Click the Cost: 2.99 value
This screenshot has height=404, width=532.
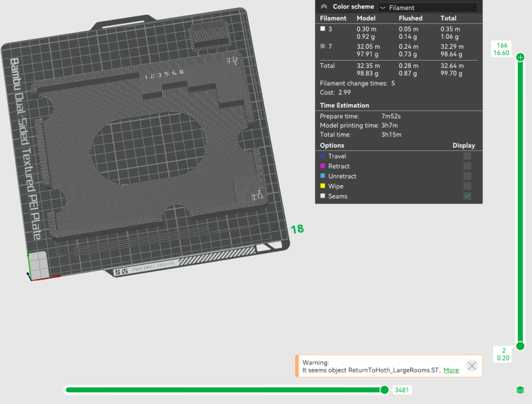click(344, 92)
